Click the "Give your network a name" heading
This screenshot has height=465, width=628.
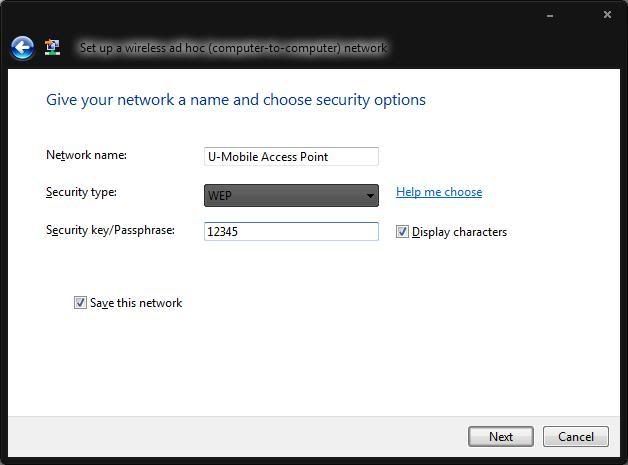click(x=236, y=100)
